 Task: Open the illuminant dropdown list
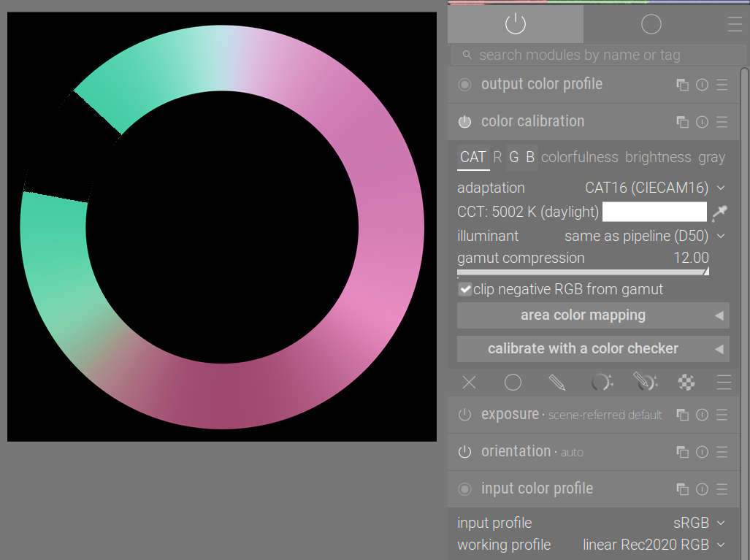click(646, 237)
